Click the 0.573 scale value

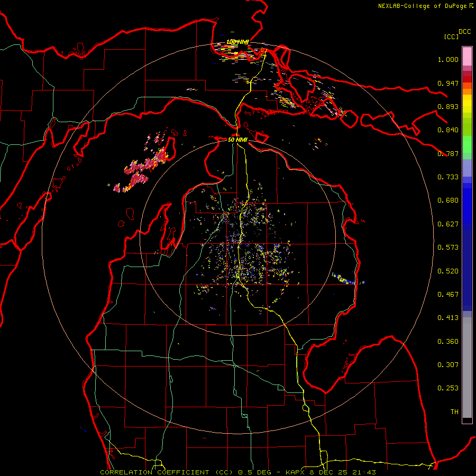(x=448, y=248)
